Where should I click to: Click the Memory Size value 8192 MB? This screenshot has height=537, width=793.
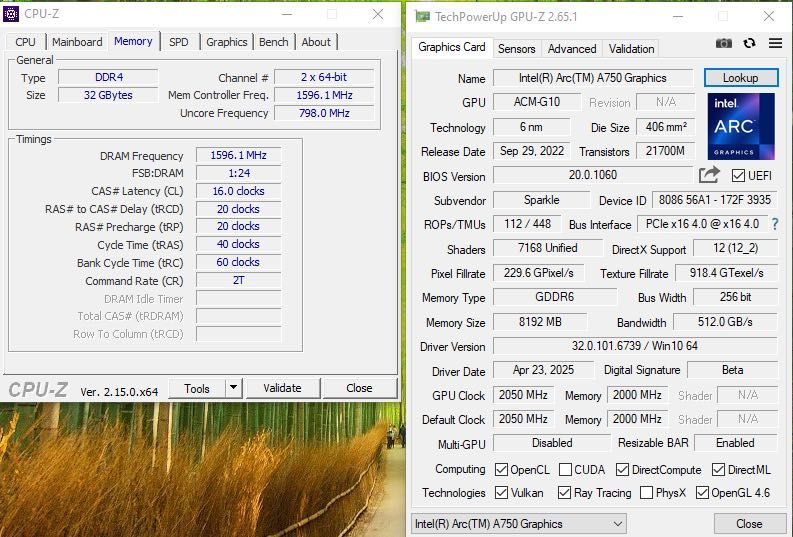(x=540, y=322)
